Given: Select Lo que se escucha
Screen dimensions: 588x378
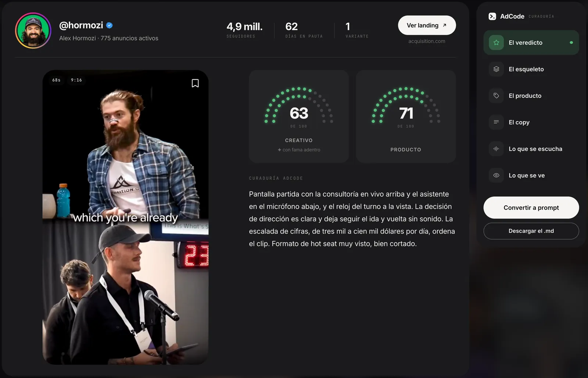Looking at the screenshot, I should 531,149.
